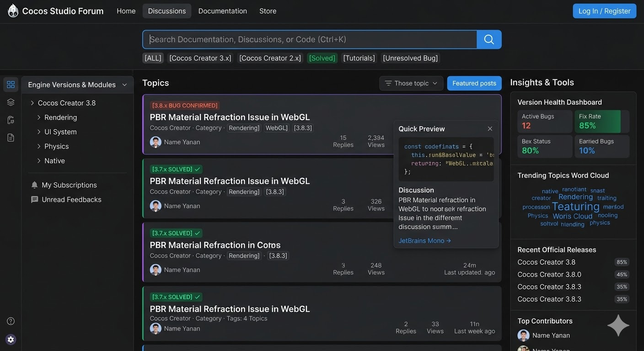Click the Fix Rate 85% progress bar
Image resolution: width=644 pixels, height=351 pixels.
point(601,122)
